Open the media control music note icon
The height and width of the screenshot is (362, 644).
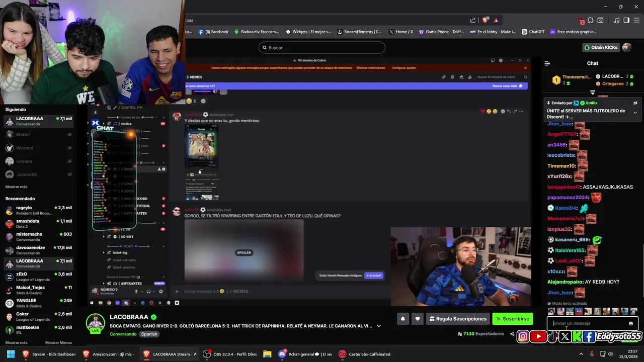(x=617, y=20)
